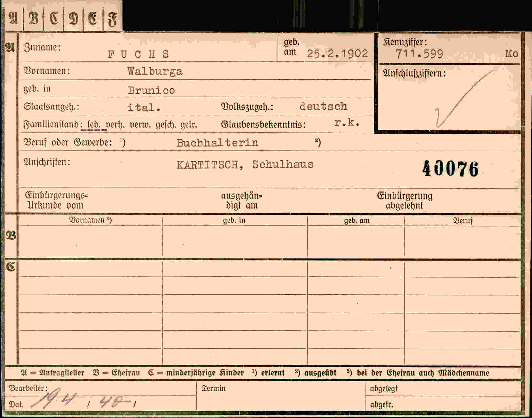This screenshot has width=532, height=418.
Task: Click the 'geb. in' column header
Action: pos(234,220)
